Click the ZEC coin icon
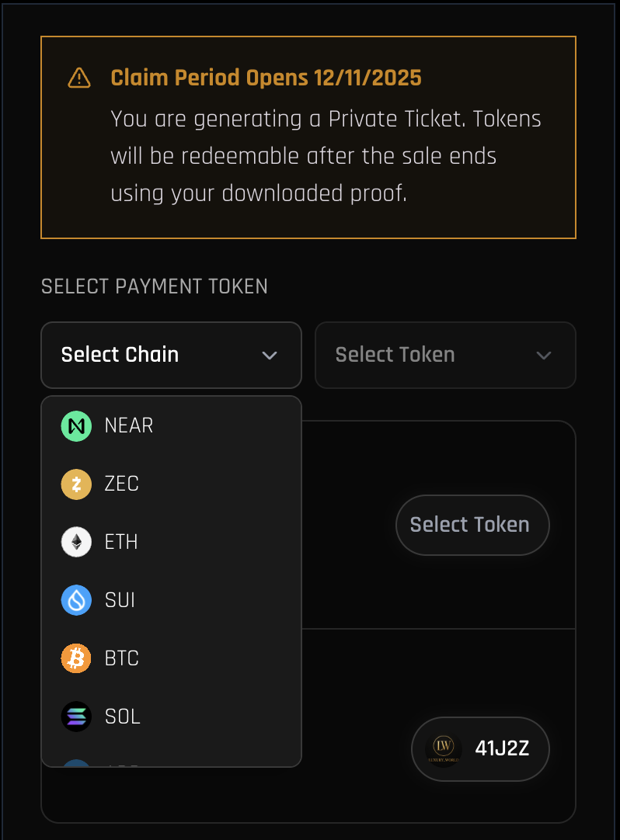The width and height of the screenshot is (620, 840). coord(76,484)
